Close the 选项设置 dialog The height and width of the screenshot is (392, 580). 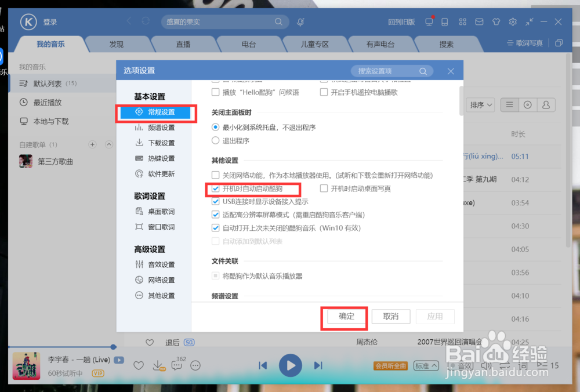click(x=451, y=71)
